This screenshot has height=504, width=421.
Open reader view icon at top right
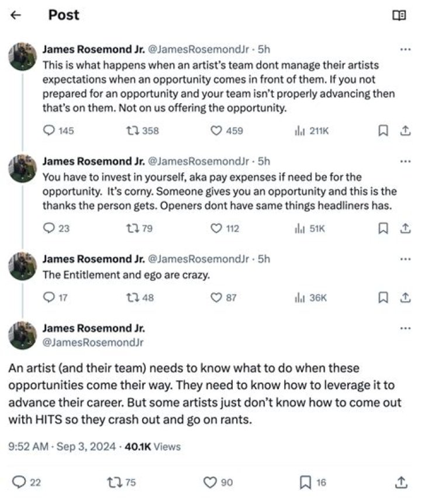pos(399,16)
